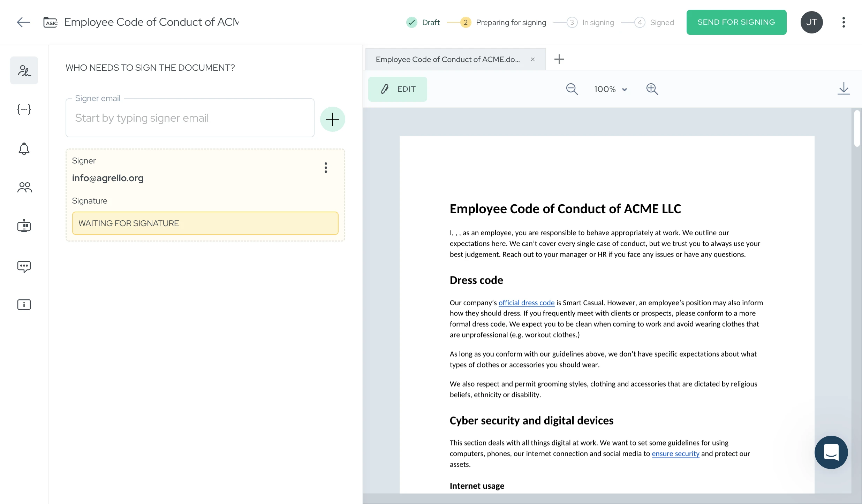Open the variables curly-braces sidebar icon
Screen dimensions: 862x504
(24, 109)
